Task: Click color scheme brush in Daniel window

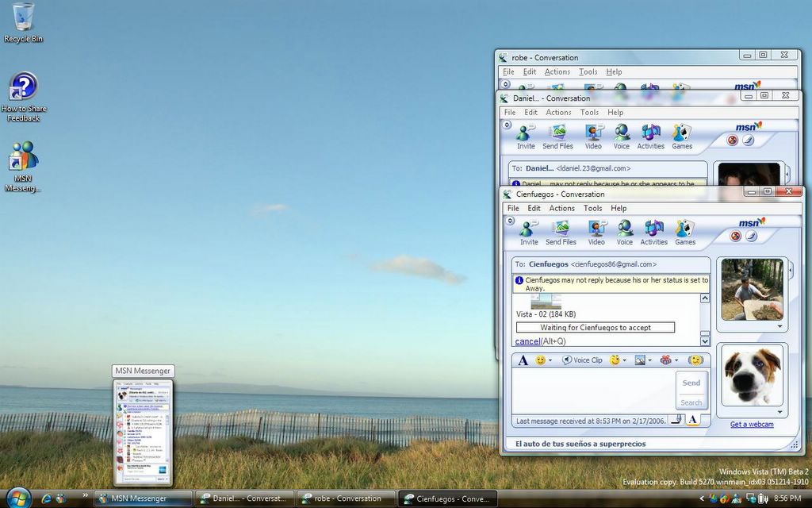Action: click(749, 140)
